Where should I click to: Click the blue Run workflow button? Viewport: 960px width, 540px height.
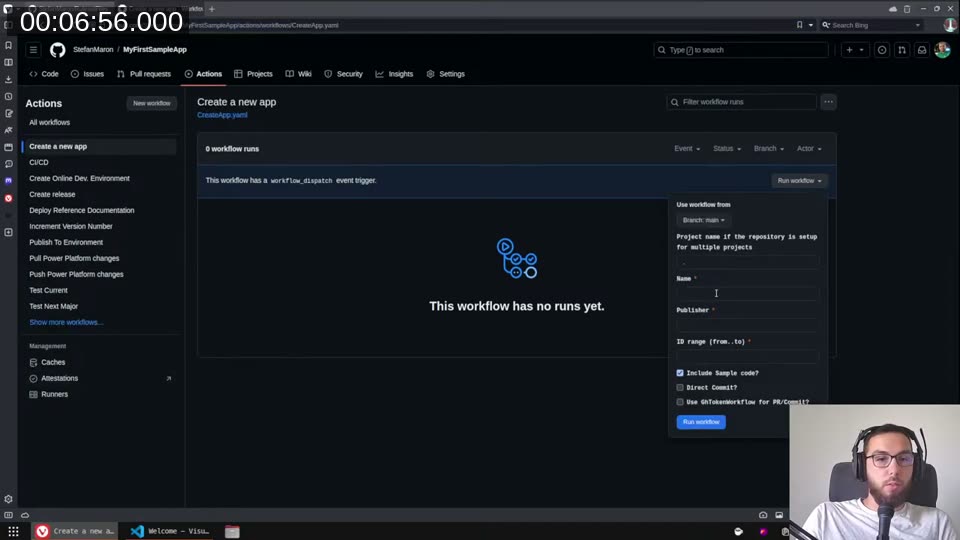701,422
